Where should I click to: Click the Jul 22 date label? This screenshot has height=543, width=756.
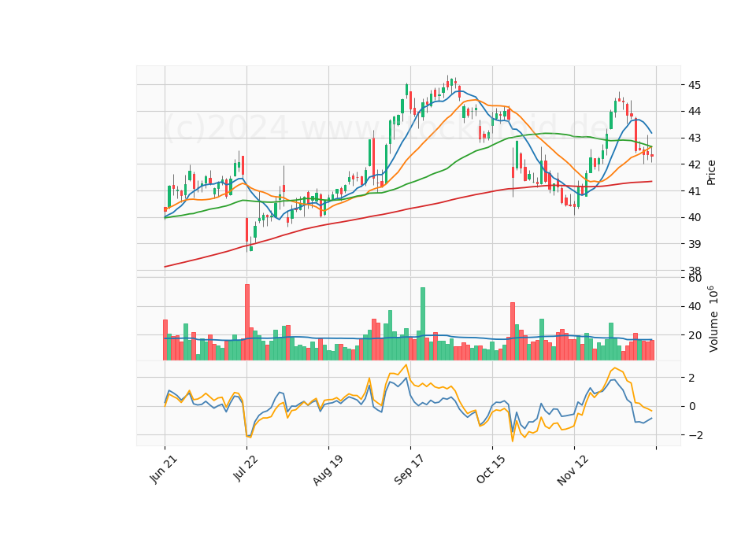pyautogui.click(x=246, y=468)
